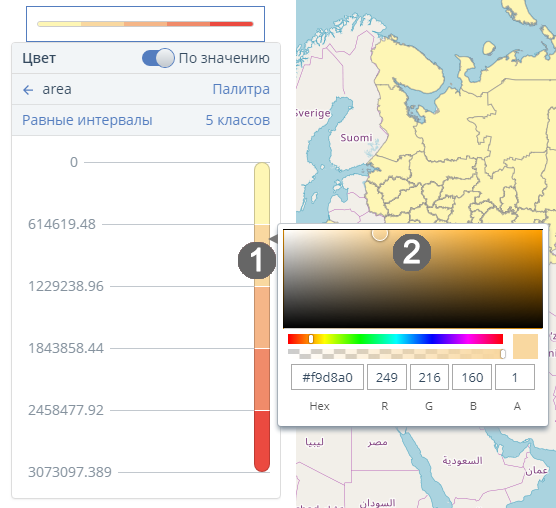This screenshot has height=508, width=556.
Task: Click the coral fourth class color segment
Action: click(262, 379)
